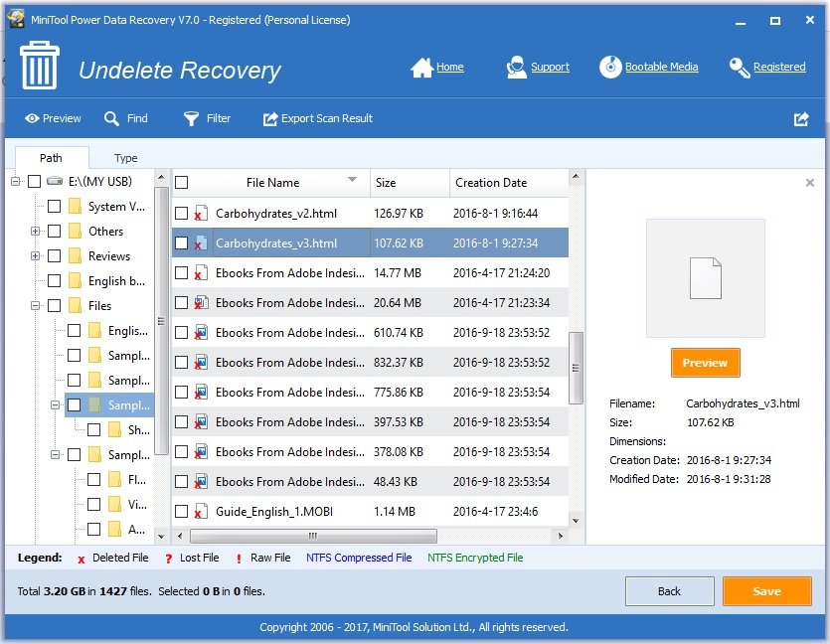
Task: Toggle the select-all checkbox in File Name header
Action: click(x=182, y=183)
